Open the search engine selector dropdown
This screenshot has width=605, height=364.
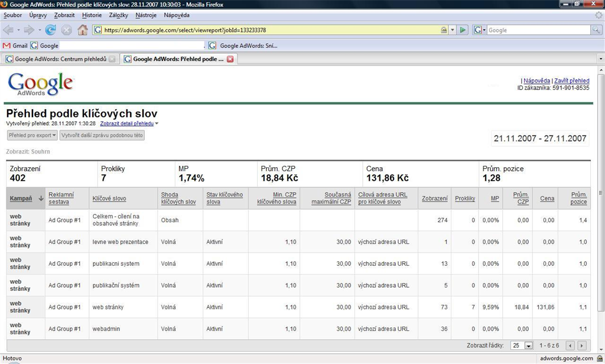480,30
